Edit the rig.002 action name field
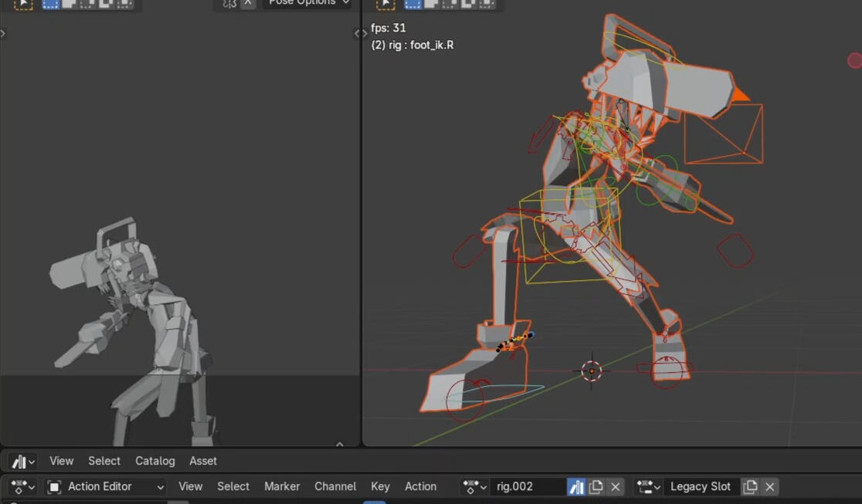This screenshot has height=504, width=862. pyautogui.click(x=528, y=487)
